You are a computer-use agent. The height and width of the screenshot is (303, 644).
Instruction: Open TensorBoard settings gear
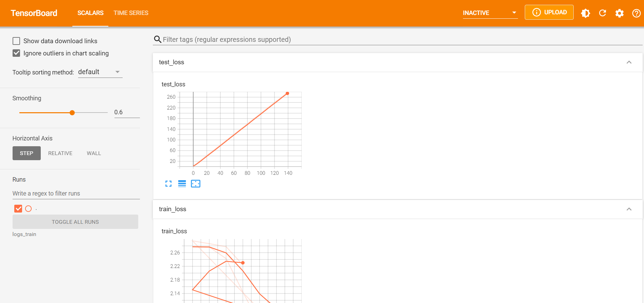click(620, 13)
